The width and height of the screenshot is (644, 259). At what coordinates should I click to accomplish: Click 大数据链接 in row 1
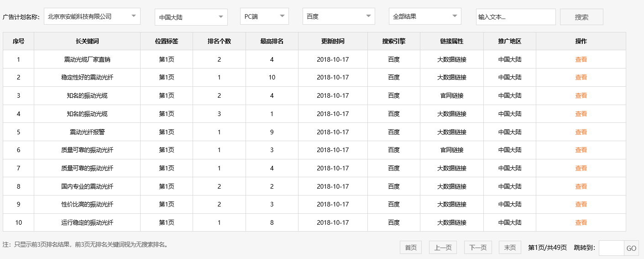click(452, 59)
